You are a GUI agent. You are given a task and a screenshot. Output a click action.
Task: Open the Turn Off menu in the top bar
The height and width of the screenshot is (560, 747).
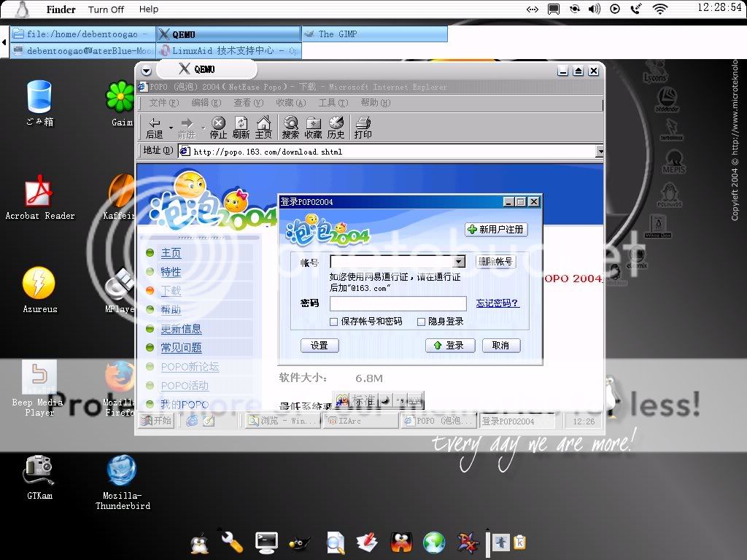click(106, 9)
